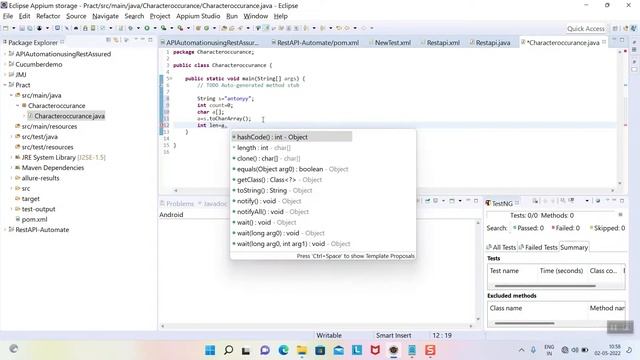Viewport: 640px width, 360px height.
Task: Click the Eclipse icon in the taskbar
Action: tap(393, 350)
